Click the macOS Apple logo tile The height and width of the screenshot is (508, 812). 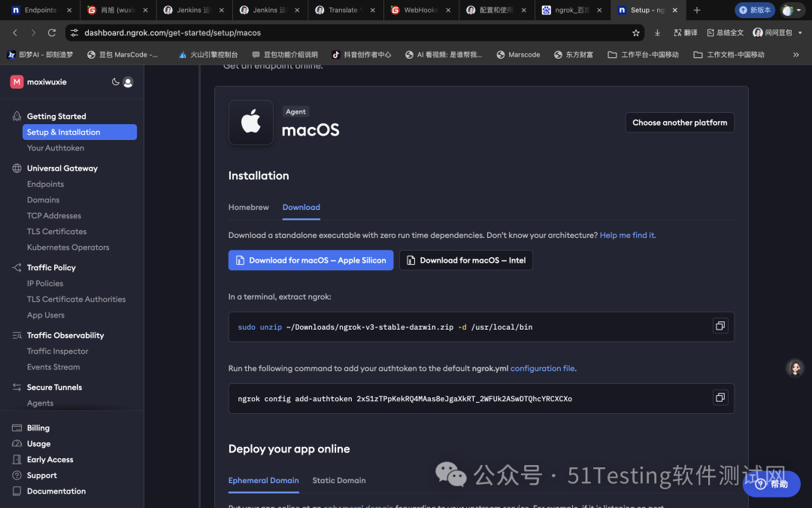pyautogui.click(x=250, y=123)
